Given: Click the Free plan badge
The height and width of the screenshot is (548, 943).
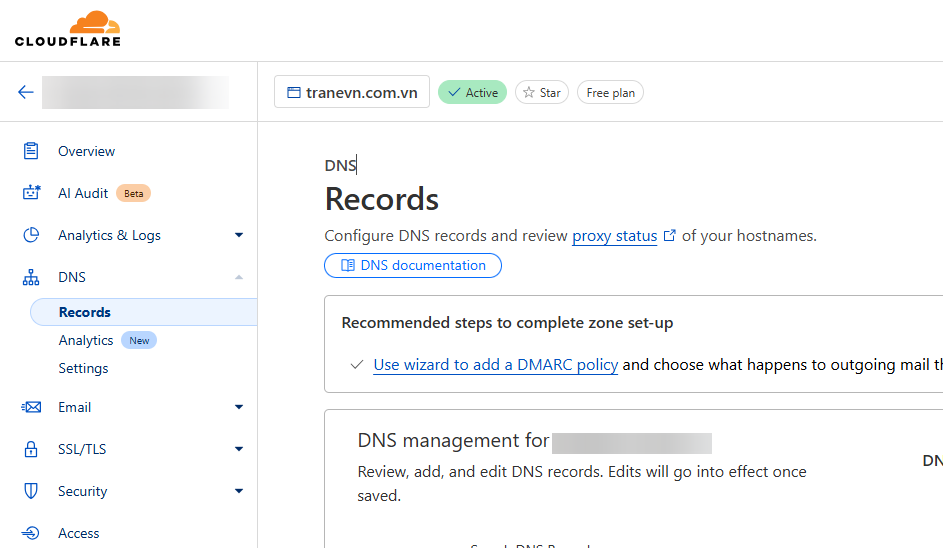Looking at the screenshot, I should pos(610,92).
